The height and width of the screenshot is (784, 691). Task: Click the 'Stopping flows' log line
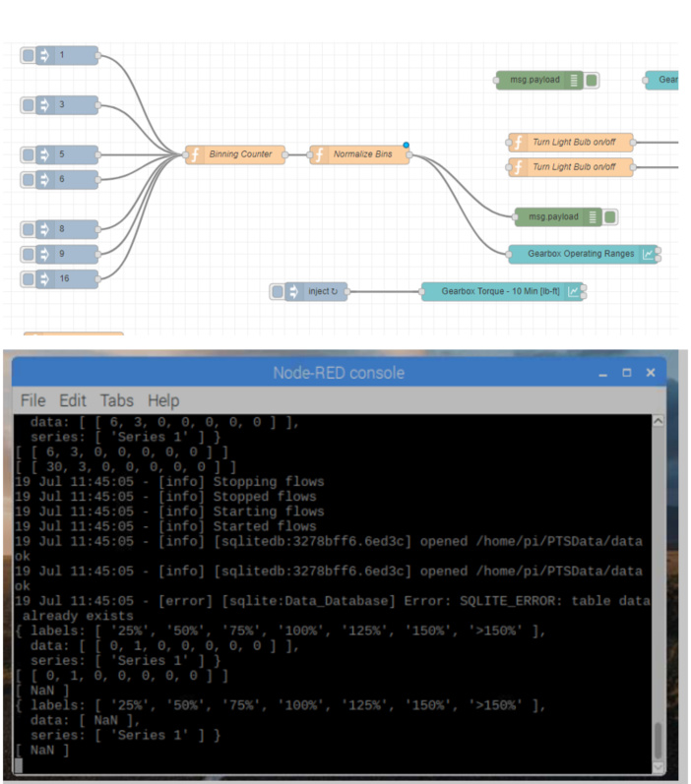(x=169, y=482)
